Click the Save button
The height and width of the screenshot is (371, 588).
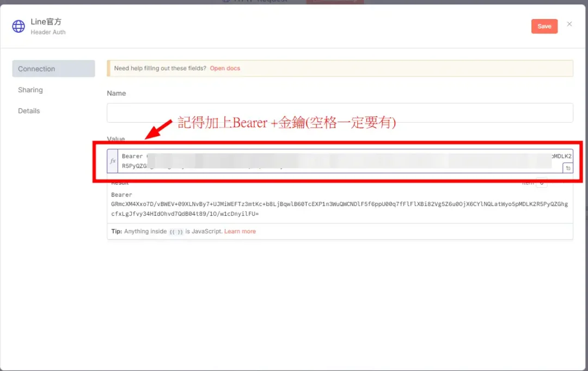pos(544,26)
